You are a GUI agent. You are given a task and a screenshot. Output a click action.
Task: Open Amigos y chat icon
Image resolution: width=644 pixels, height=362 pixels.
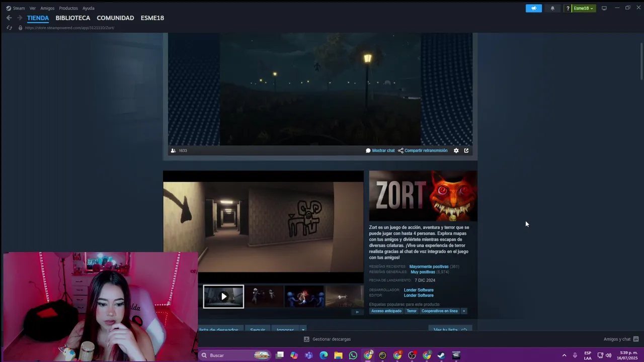point(636,339)
